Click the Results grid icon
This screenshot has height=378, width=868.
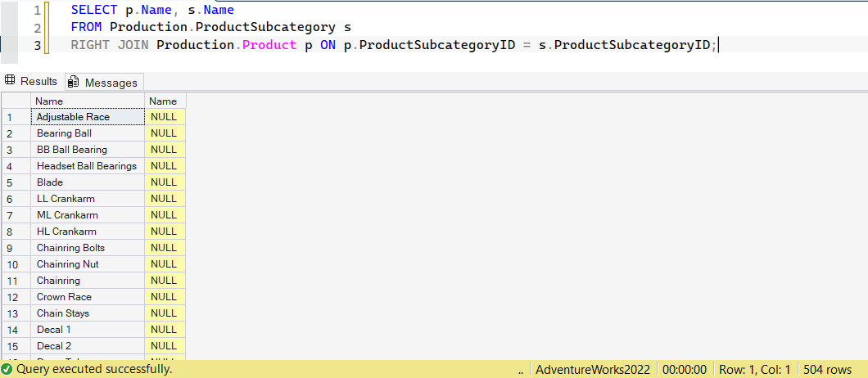pyautogui.click(x=10, y=81)
